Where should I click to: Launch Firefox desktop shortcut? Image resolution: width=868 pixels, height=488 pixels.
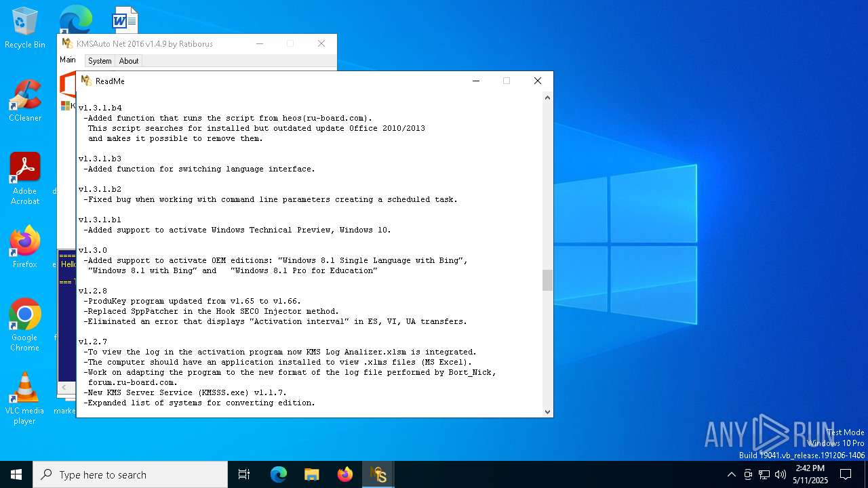(25, 247)
